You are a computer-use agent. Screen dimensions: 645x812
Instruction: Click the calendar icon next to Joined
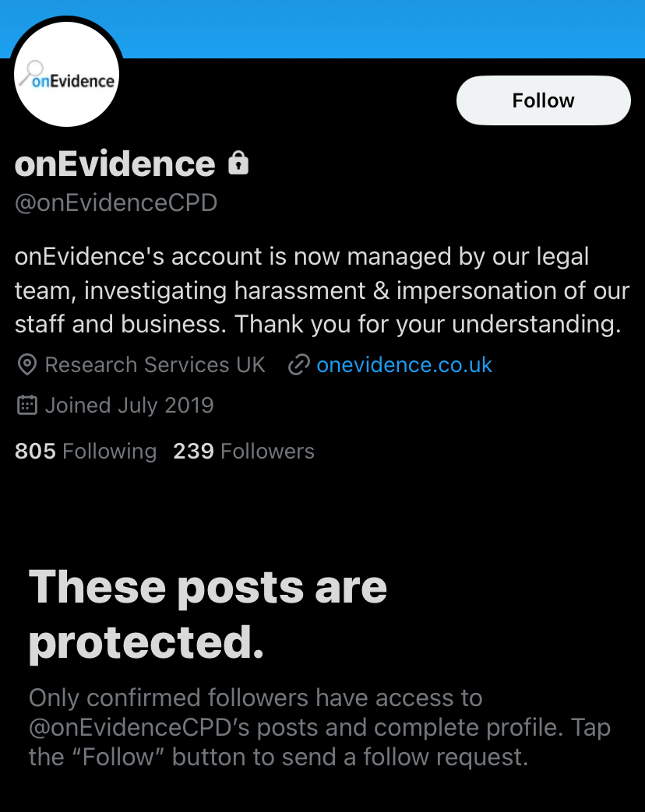(27, 405)
